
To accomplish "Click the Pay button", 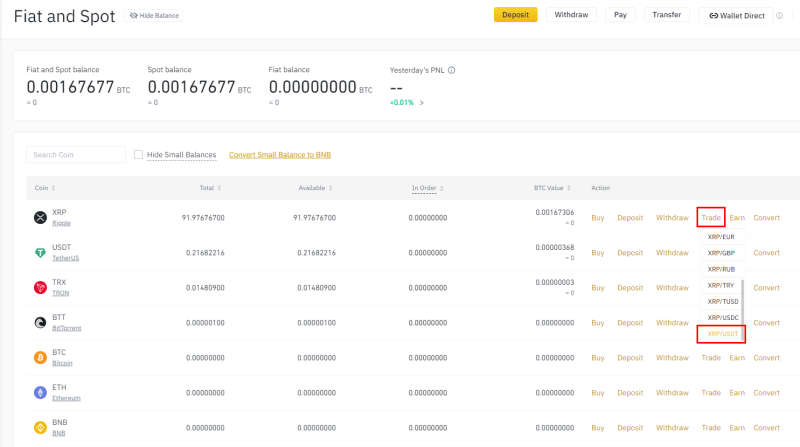I will 620,15.
